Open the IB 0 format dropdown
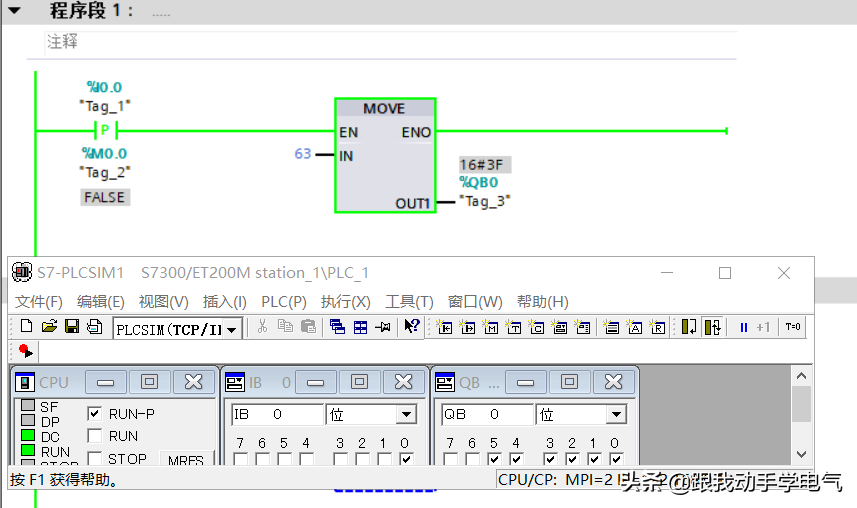Screen dimensions: 857x508 [406, 414]
